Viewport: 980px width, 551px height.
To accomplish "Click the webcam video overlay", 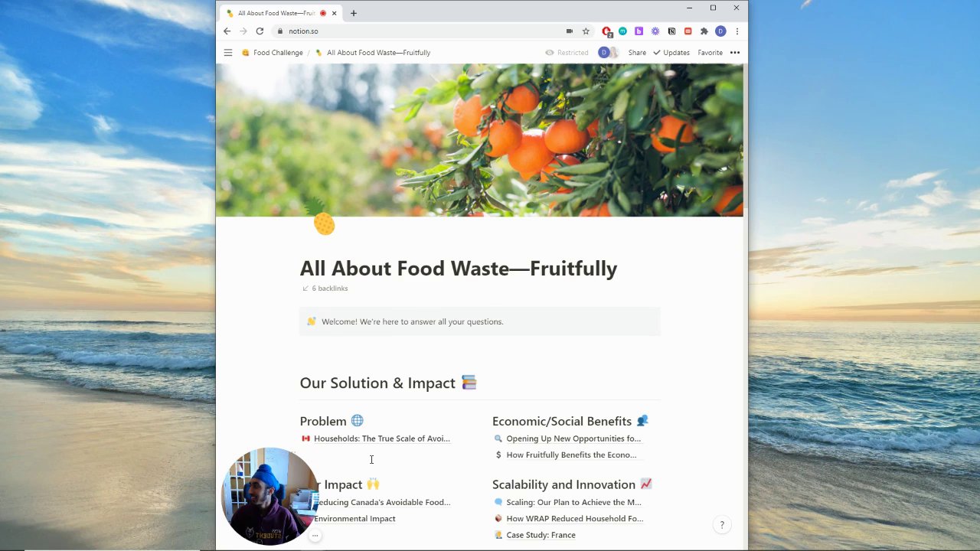I will click(x=269, y=497).
